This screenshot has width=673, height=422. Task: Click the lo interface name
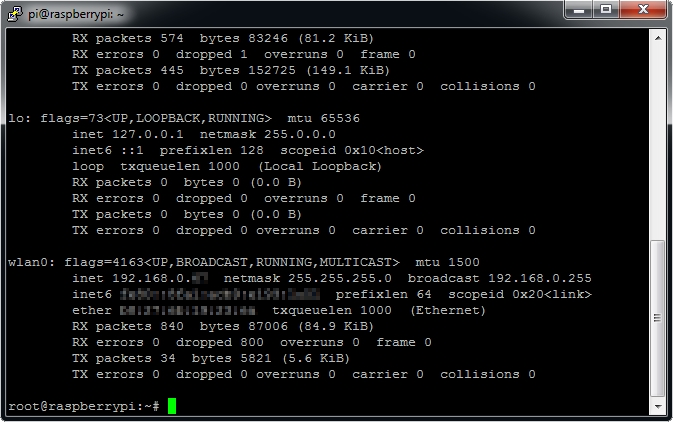15,118
